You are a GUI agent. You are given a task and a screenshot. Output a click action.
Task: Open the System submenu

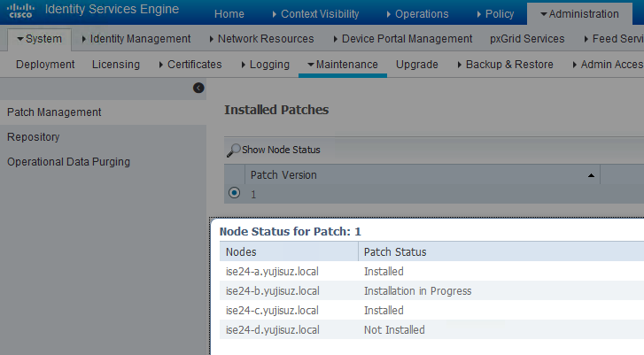coord(40,39)
